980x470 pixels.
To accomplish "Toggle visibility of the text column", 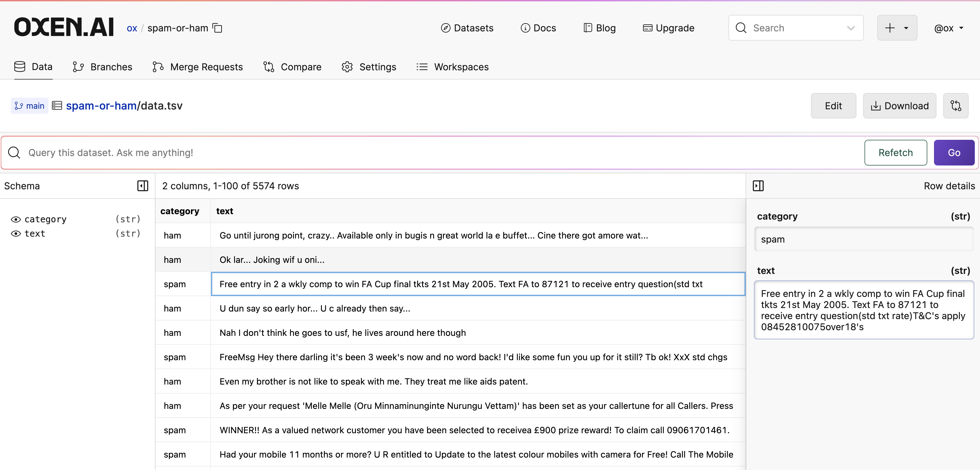I will point(16,234).
